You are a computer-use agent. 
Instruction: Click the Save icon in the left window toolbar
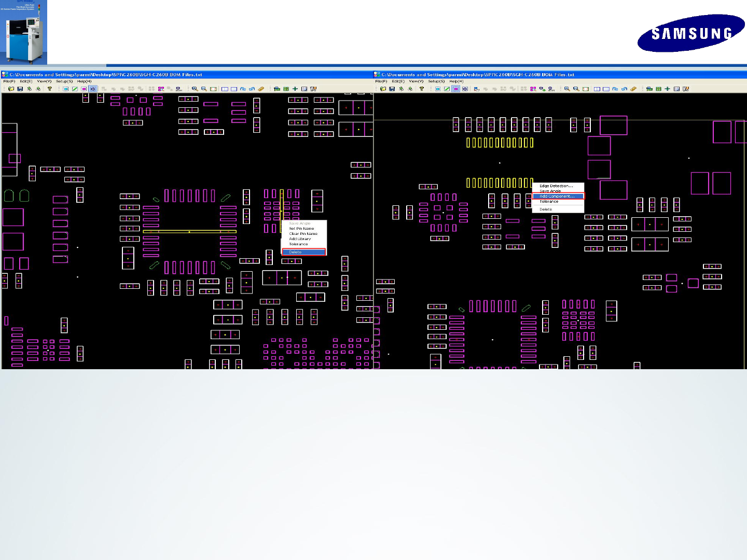(x=20, y=89)
